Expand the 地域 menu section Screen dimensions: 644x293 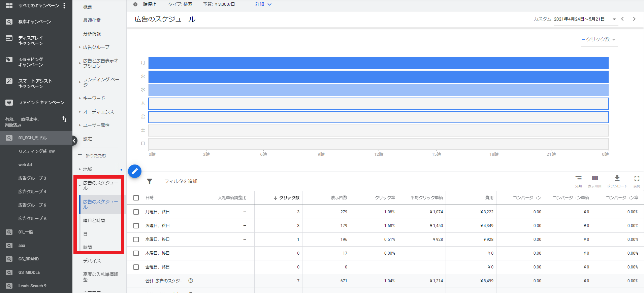(x=80, y=170)
